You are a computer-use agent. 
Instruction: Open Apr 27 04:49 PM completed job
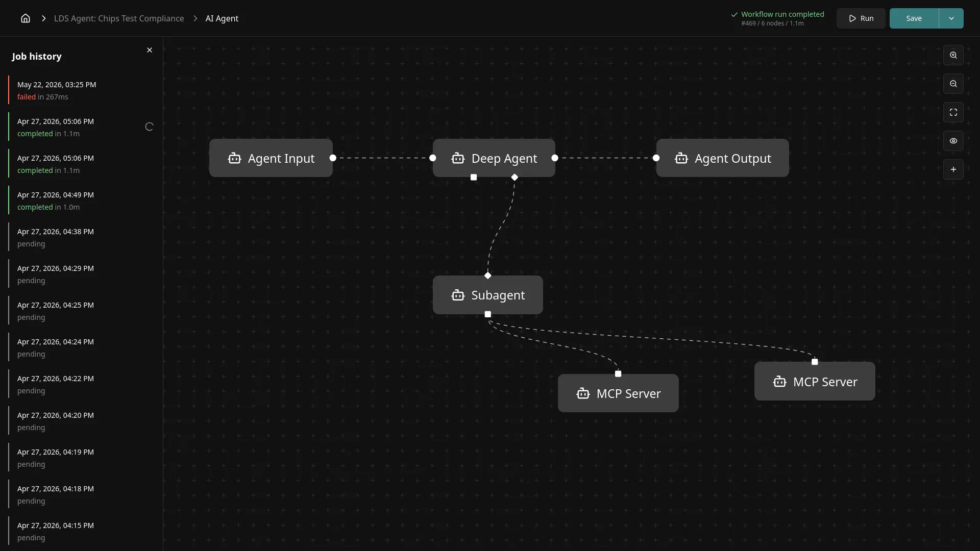click(82, 201)
